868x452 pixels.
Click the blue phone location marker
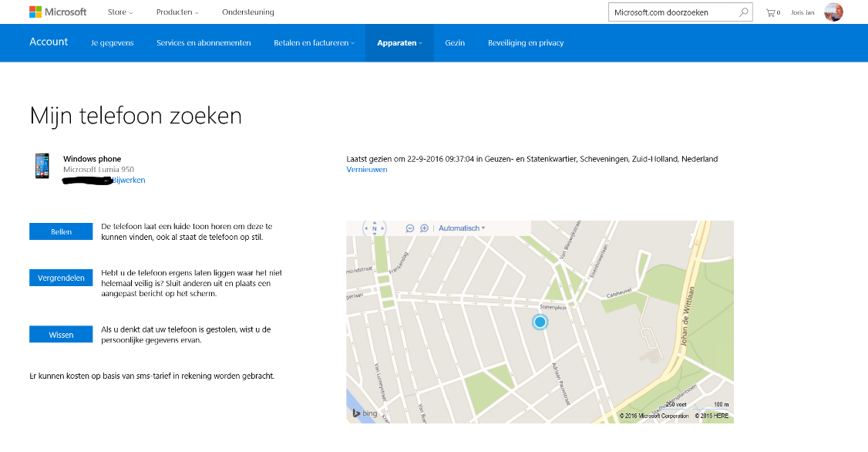point(540,322)
